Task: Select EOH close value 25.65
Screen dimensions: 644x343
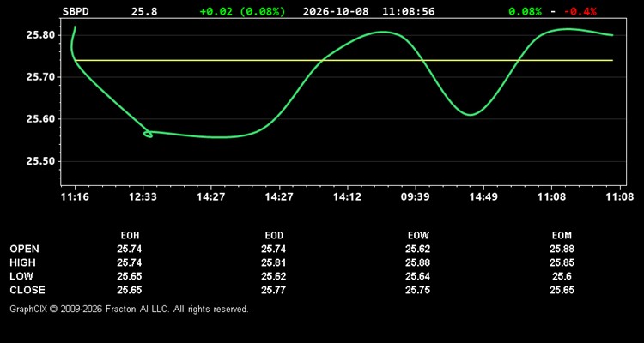Action: (130, 290)
